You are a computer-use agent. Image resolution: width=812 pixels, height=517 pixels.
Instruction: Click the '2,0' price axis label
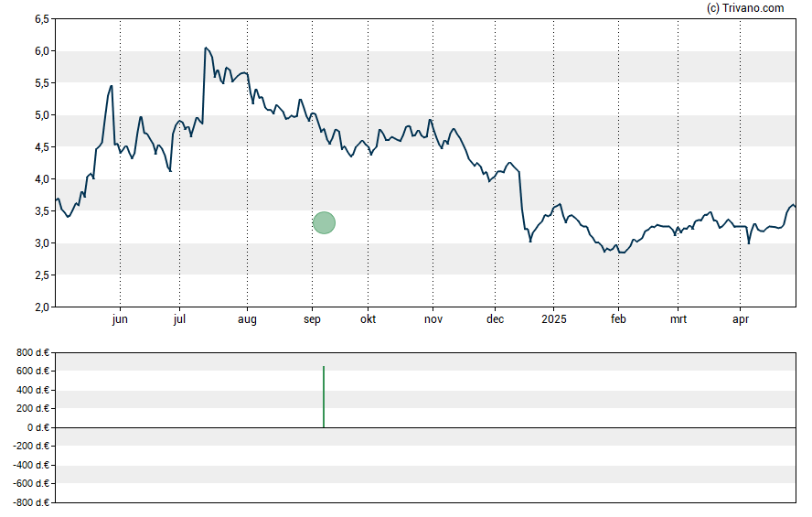pyautogui.click(x=42, y=307)
